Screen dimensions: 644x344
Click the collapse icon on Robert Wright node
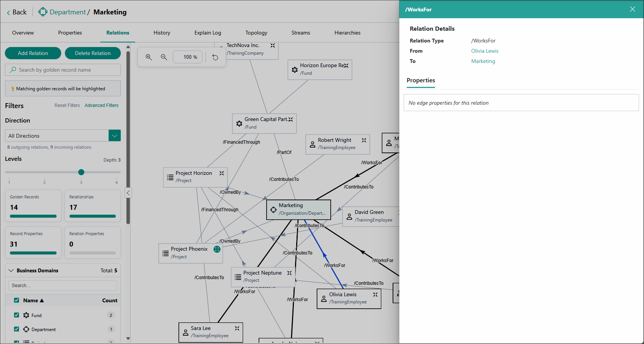click(x=364, y=140)
